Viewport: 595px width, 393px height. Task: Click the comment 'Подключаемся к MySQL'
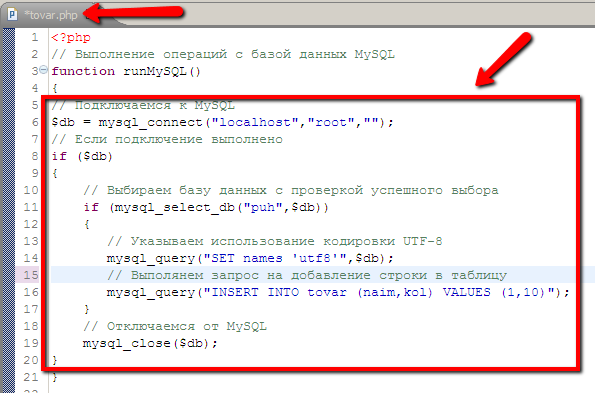[x=143, y=105]
